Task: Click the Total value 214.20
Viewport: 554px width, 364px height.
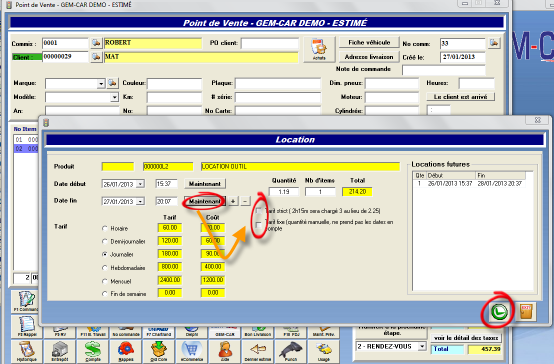Action: 357,192
